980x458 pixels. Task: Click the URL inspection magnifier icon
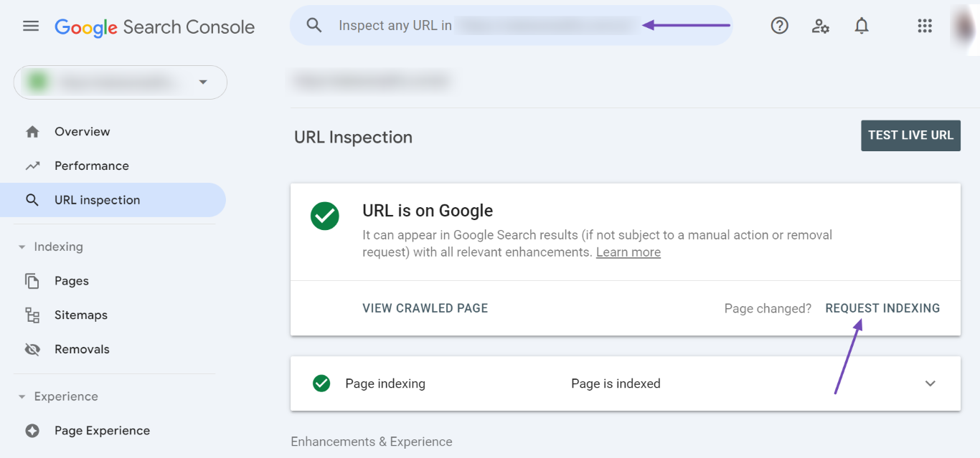(x=32, y=200)
